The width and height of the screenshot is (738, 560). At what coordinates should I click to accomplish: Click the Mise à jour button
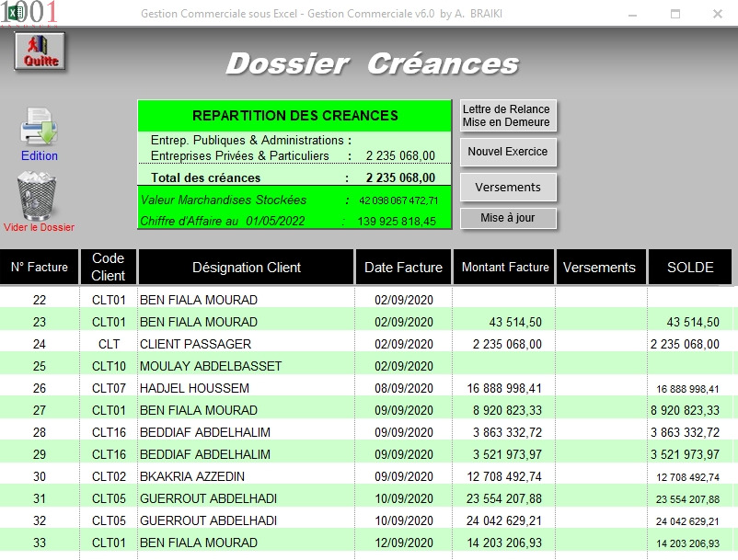pyautogui.click(x=507, y=219)
